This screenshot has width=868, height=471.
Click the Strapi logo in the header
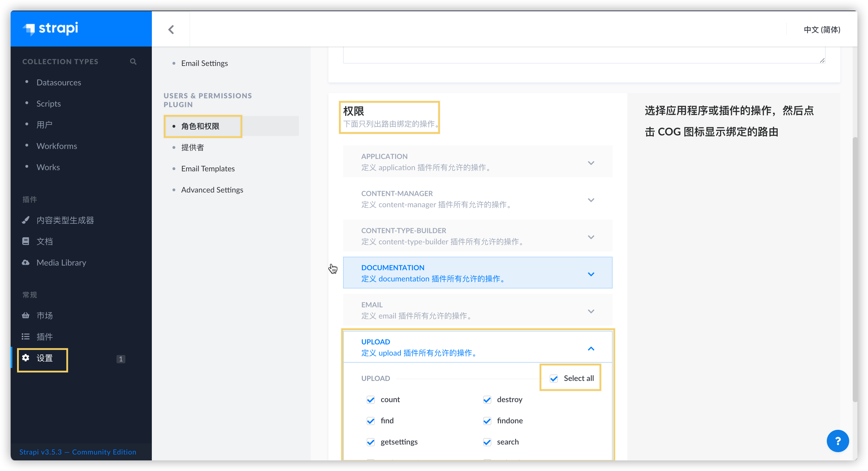tap(50, 28)
